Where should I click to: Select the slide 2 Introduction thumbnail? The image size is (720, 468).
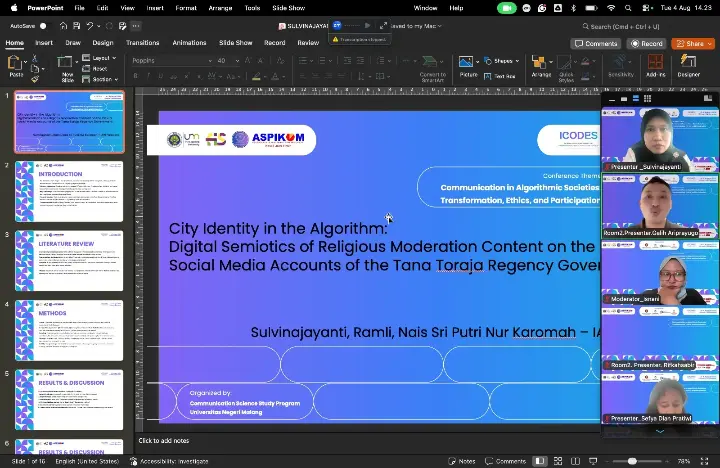point(69,192)
